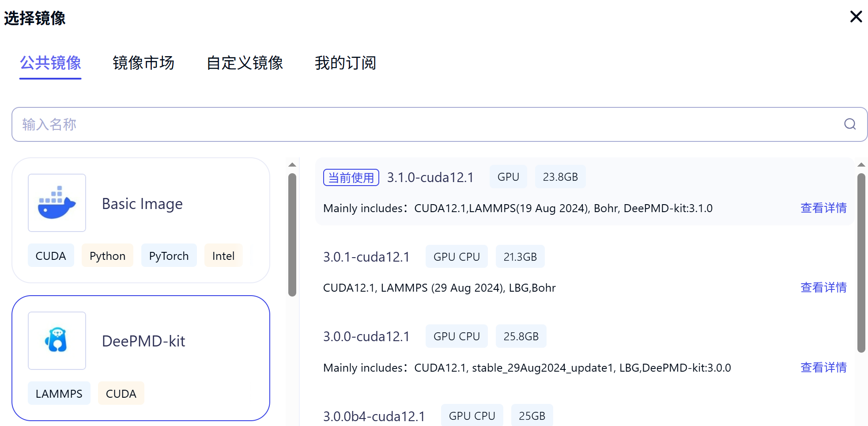Screen dimensions: 868x426
Task: View details for 3.0.1-cuda12.1 image
Action: 823,287
